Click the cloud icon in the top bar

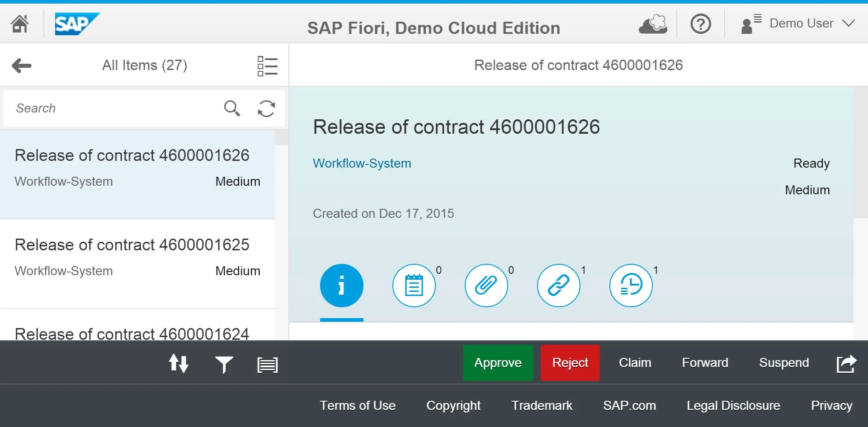(x=652, y=23)
